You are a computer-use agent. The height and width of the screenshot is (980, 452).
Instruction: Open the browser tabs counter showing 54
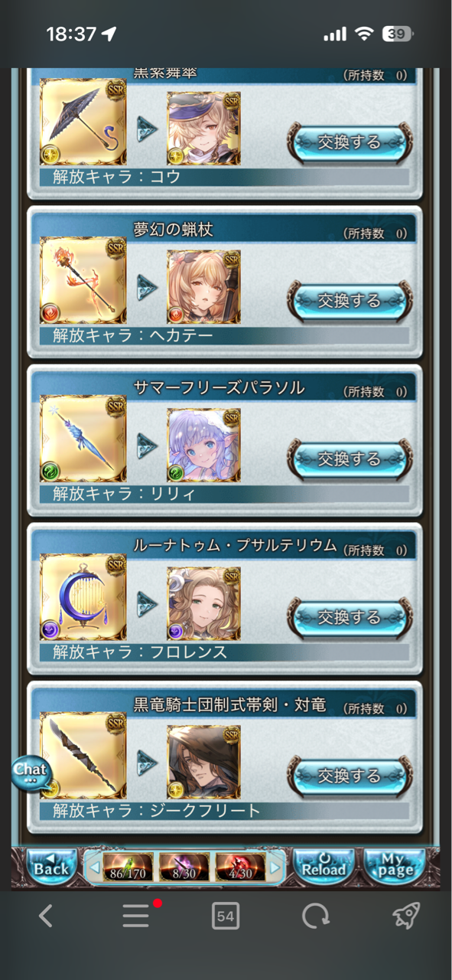(x=225, y=915)
